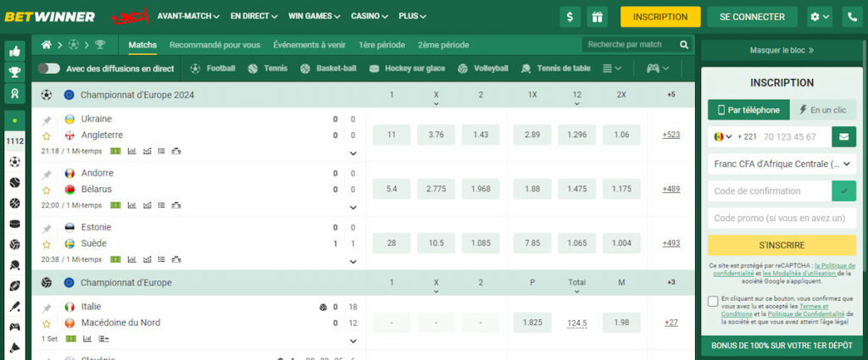Open the Franc CFA currency dropdown
Image resolution: width=868 pixels, height=360 pixels.
[x=782, y=163]
